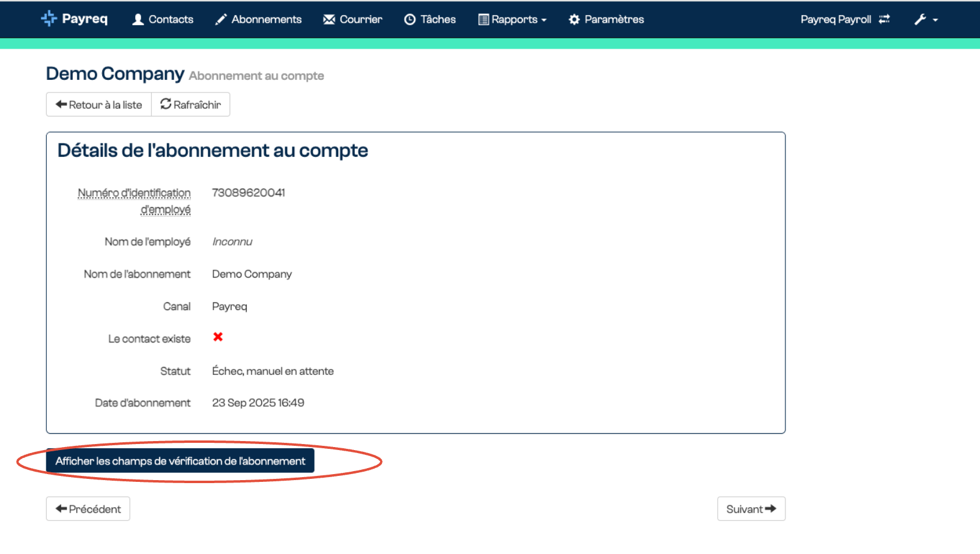The image size is (980, 554).
Task: Click the 'Nom de l'abonnement' label
Action: [137, 274]
